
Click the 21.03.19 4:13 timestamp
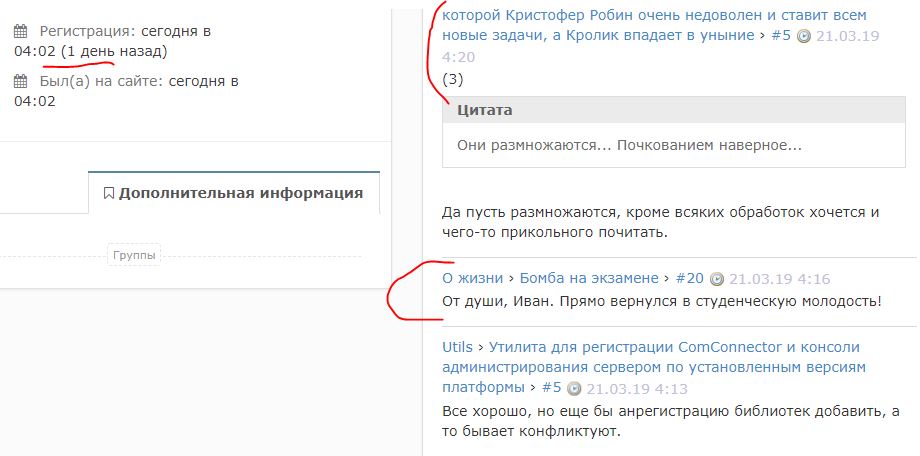pyautogui.click(x=637, y=389)
